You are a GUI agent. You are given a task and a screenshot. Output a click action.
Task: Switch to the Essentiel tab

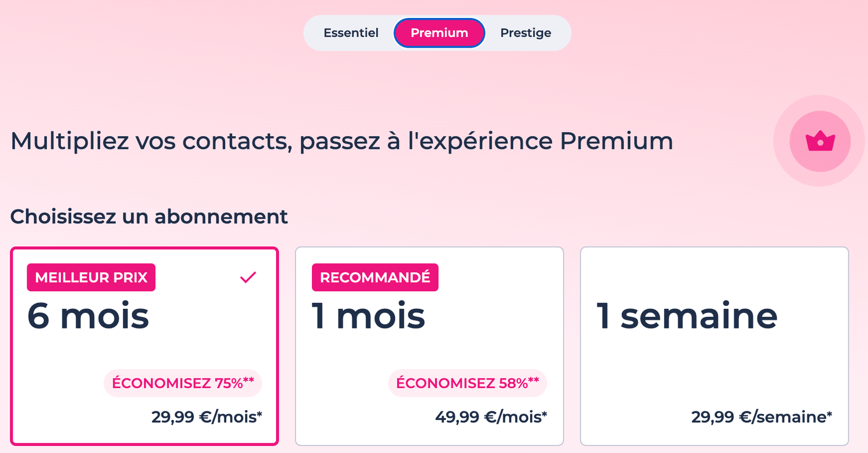351,33
